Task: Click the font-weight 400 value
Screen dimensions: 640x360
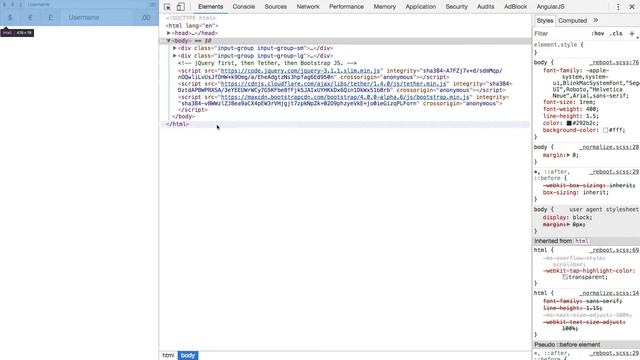Action: pos(591,109)
